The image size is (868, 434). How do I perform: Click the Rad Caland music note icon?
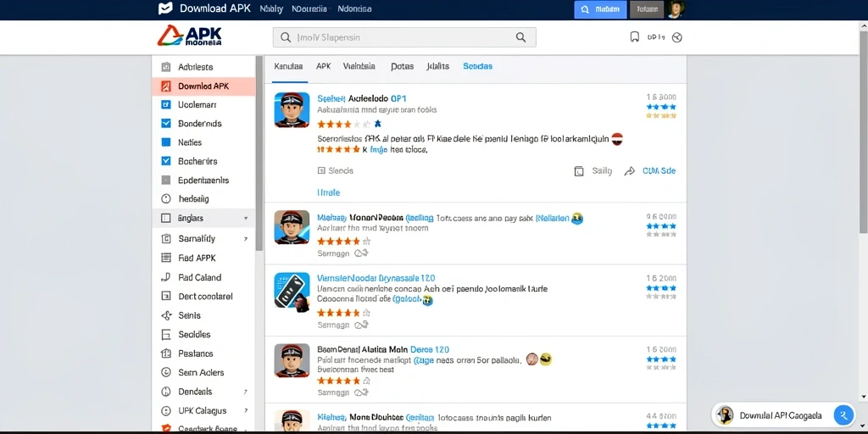(x=165, y=277)
